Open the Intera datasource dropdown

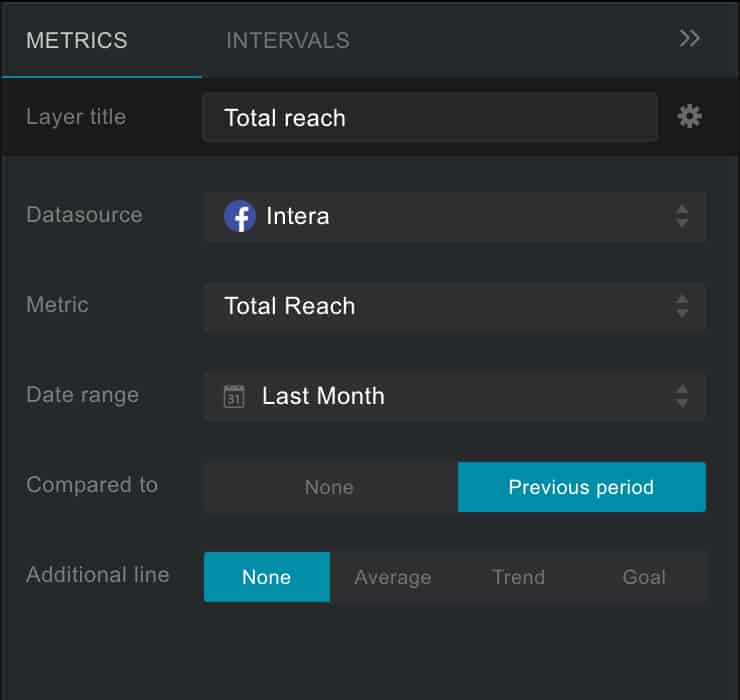click(450, 216)
